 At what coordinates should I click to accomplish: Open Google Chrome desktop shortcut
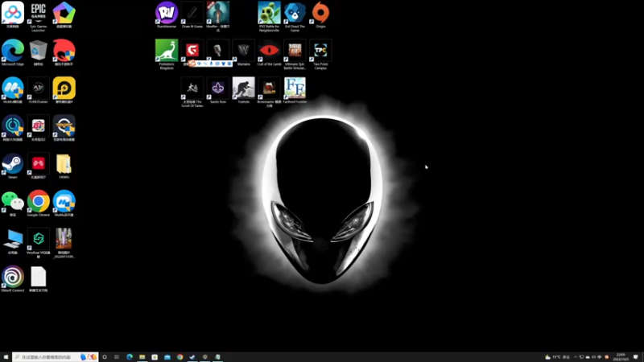click(x=38, y=204)
